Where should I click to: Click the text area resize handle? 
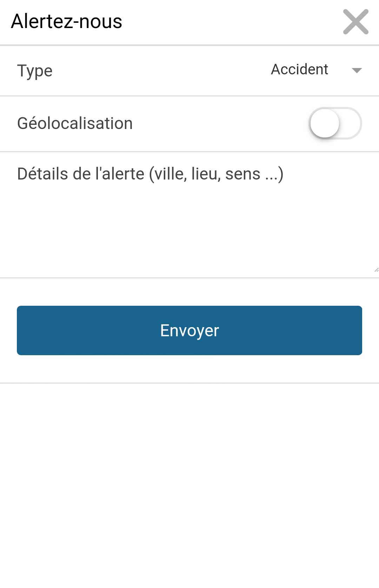[376, 270]
